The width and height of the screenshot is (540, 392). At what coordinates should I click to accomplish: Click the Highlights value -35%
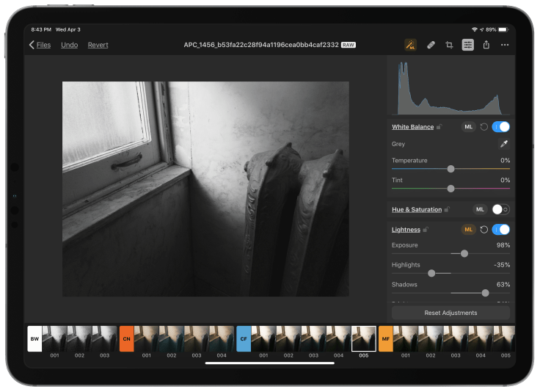502,264
